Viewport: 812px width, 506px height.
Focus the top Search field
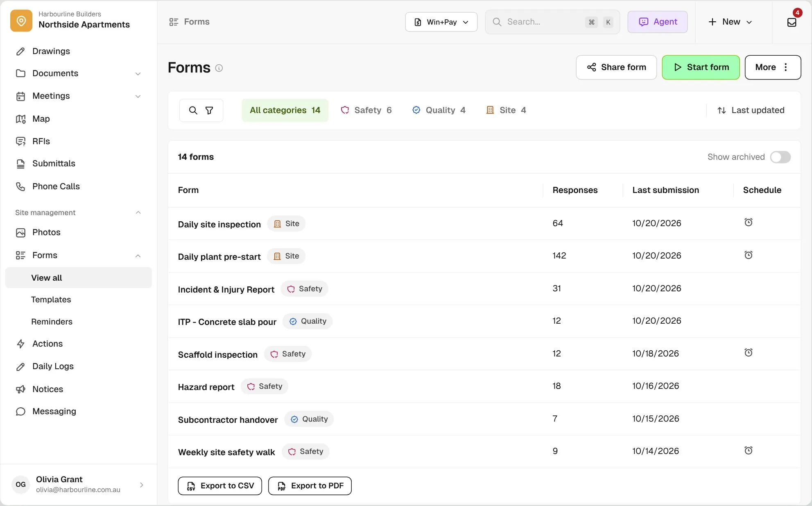pos(552,22)
